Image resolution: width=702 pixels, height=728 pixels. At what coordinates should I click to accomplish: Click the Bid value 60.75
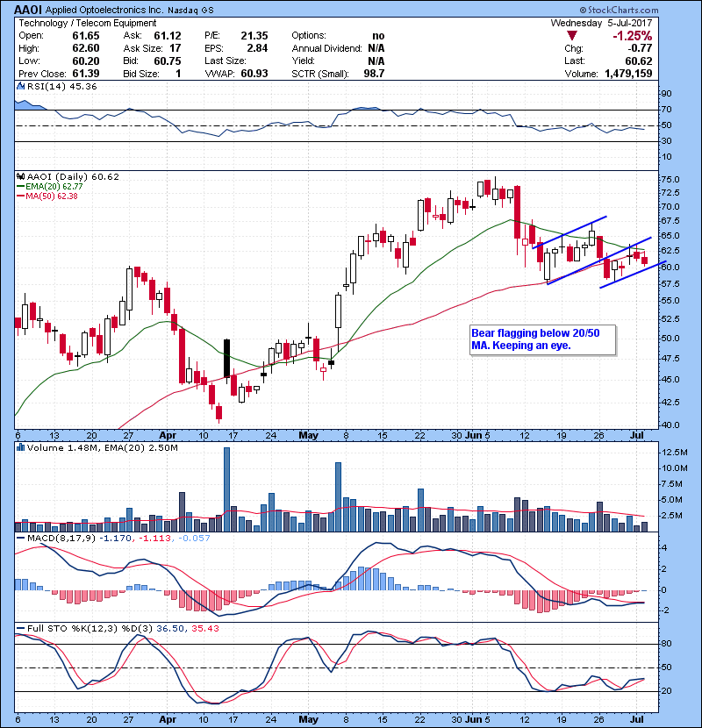click(168, 61)
